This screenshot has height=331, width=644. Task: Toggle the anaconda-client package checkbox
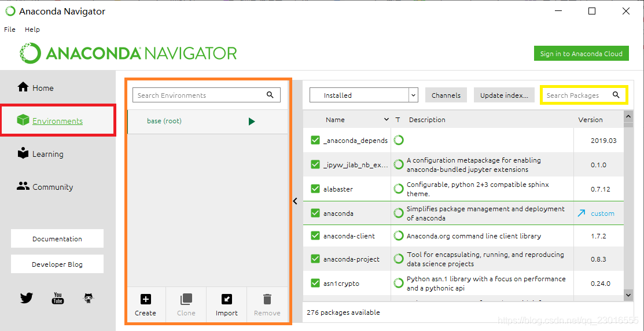(x=315, y=236)
